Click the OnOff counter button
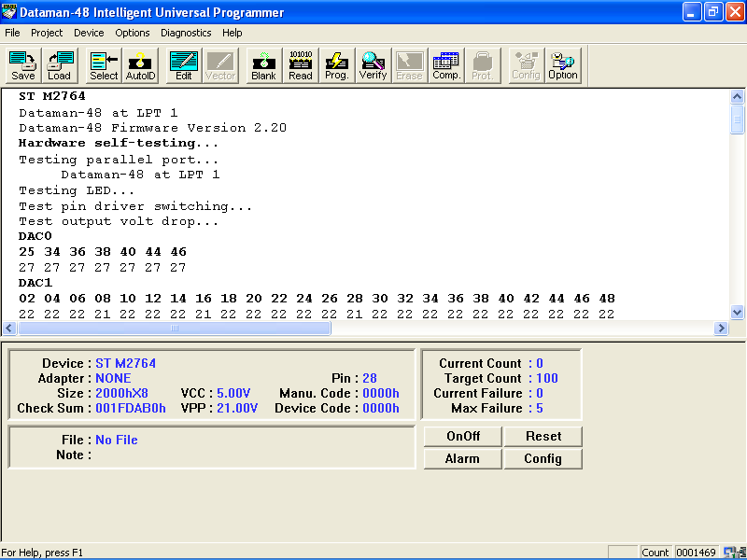 pos(462,436)
